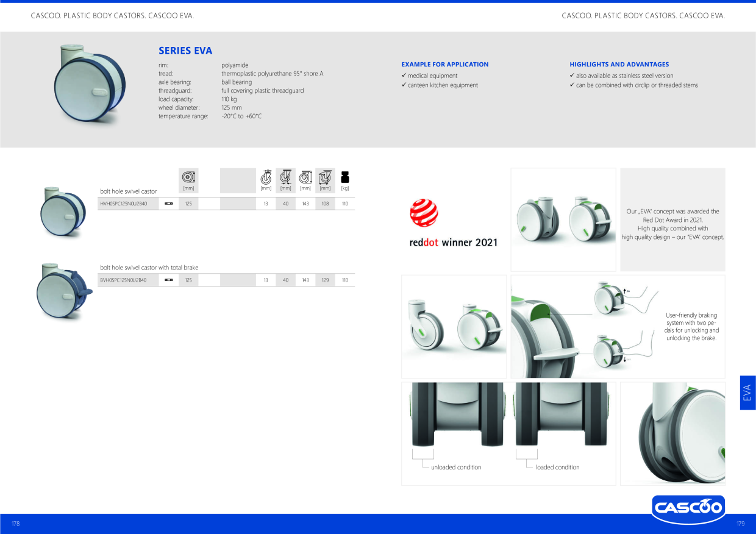Click 'bolt hole swivel castor with total brake'
This screenshot has width=756, height=534.
point(149,268)
